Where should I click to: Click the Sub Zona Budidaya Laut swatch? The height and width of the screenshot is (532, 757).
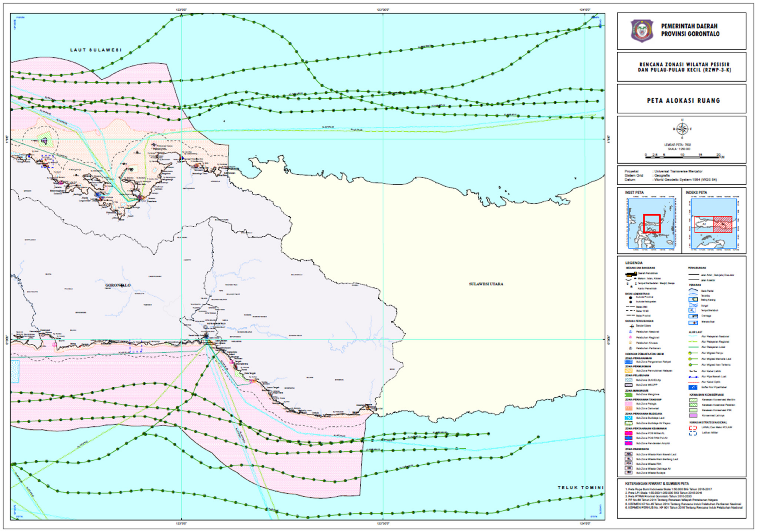tap(629, 418)
